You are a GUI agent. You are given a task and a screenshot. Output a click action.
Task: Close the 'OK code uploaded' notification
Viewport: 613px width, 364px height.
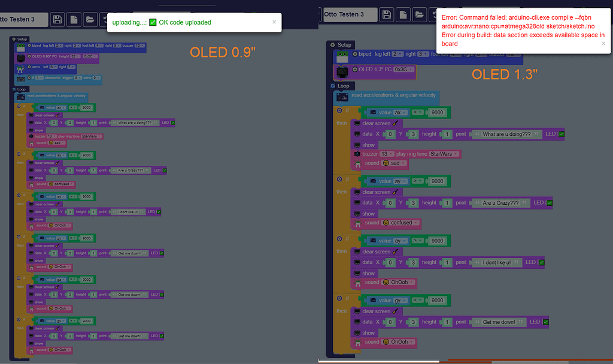coord(274,22)
